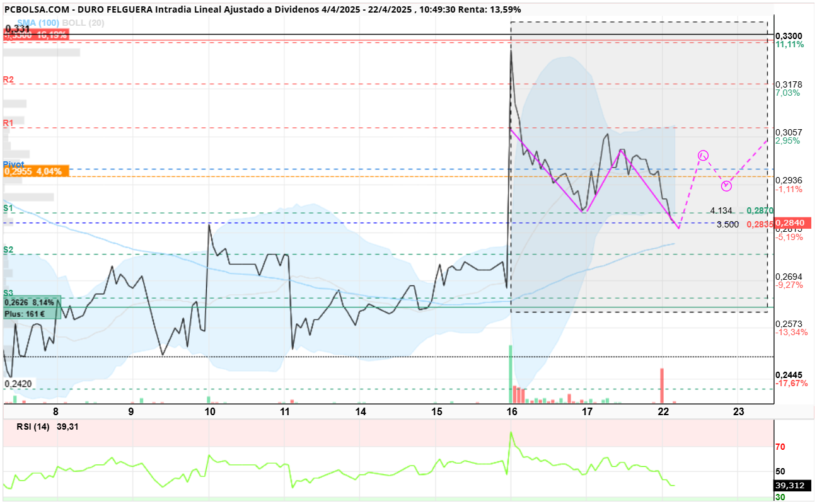This screenshot has width=817, height=504.
Task: Click the -13,34% axis percentage
Action: pos(791,332)
